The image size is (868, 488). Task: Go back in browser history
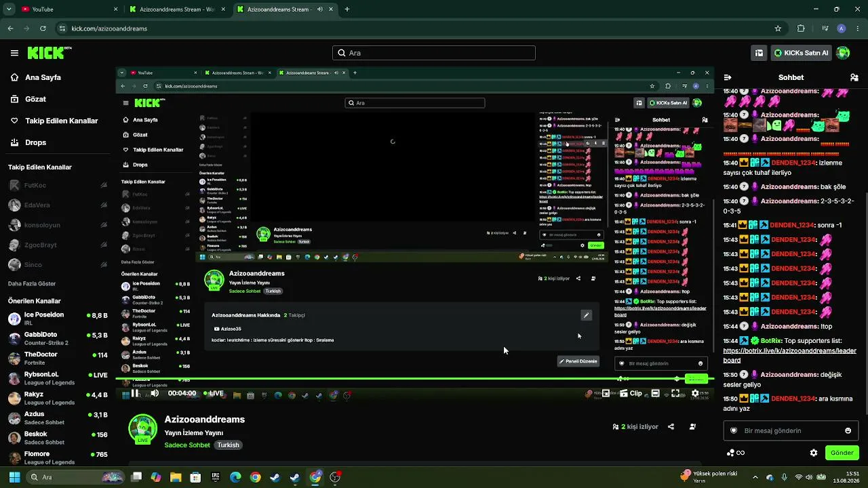(x=10, y=28)
